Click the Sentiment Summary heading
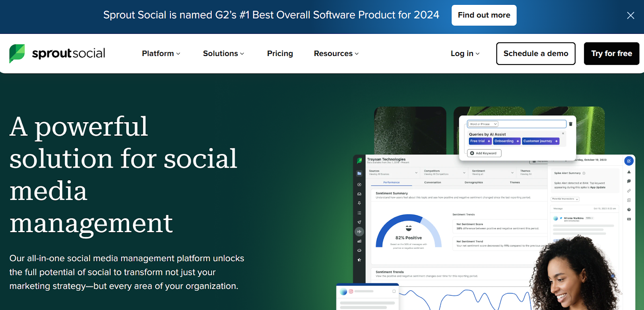The image size is (644, 310). pyautogui.click(x=392, y=193)
